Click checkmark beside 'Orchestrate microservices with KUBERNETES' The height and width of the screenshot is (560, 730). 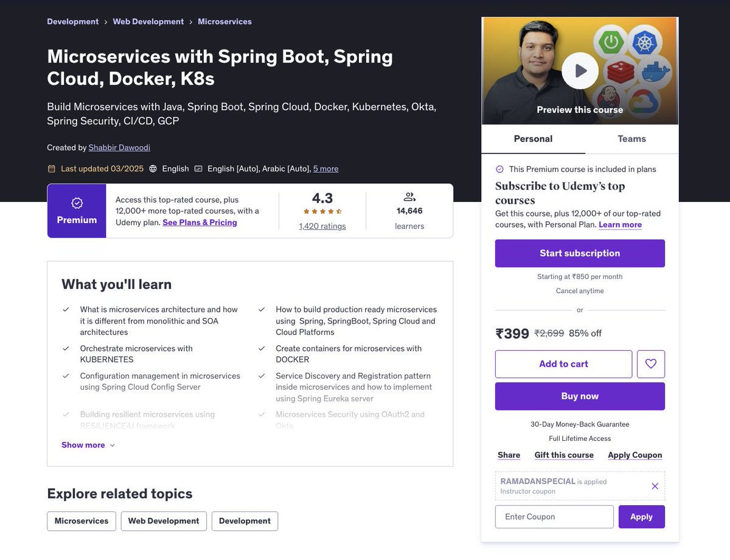[x=66, y=348]
